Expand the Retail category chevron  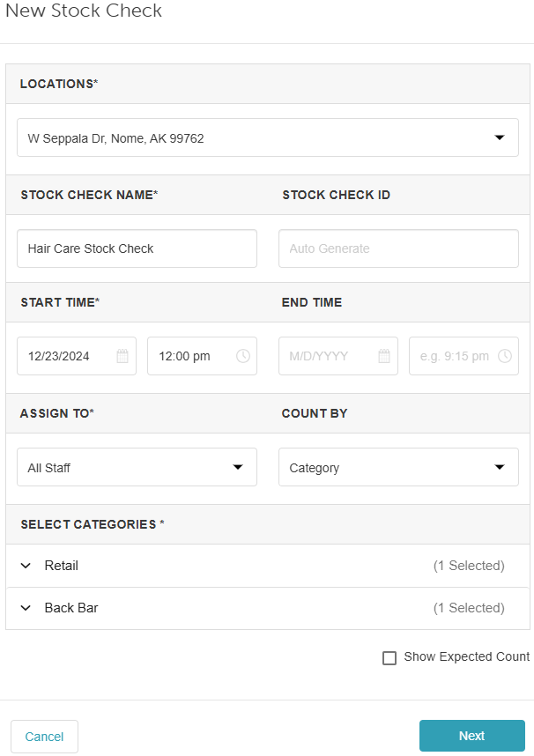pyautogui.click(x=26, y=566)
